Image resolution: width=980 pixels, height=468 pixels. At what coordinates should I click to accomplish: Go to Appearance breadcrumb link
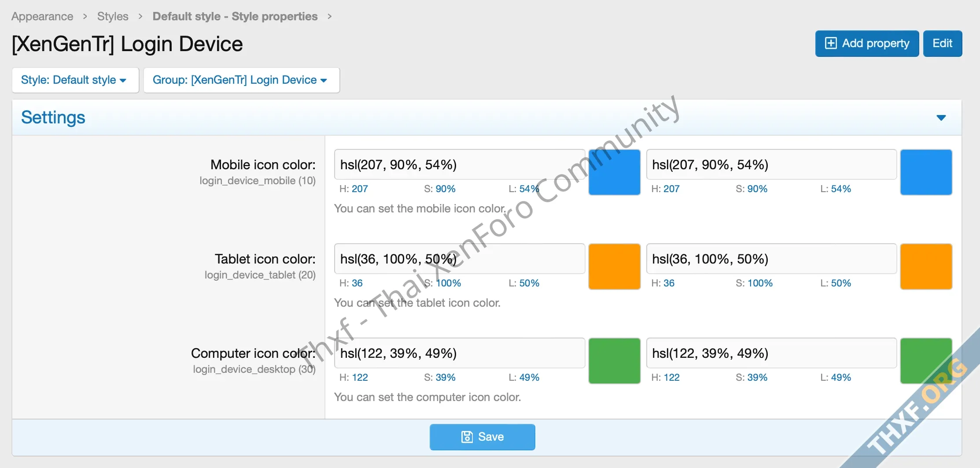click(42, 16)
